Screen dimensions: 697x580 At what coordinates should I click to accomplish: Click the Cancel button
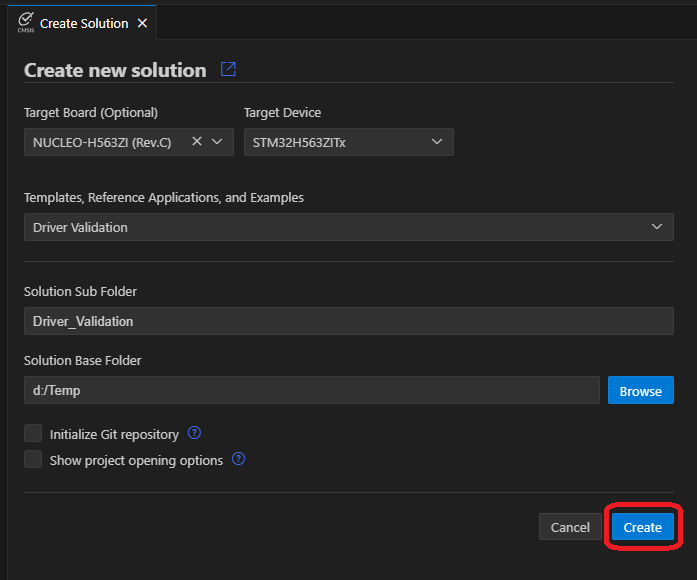[x=570, y=527]
